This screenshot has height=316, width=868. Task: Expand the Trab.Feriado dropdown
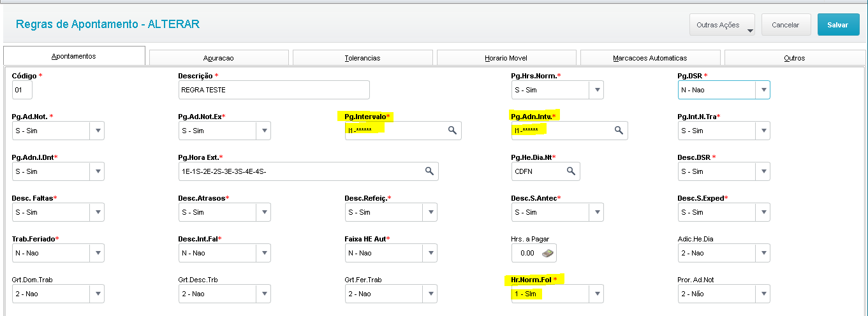[x=97, y=253]
